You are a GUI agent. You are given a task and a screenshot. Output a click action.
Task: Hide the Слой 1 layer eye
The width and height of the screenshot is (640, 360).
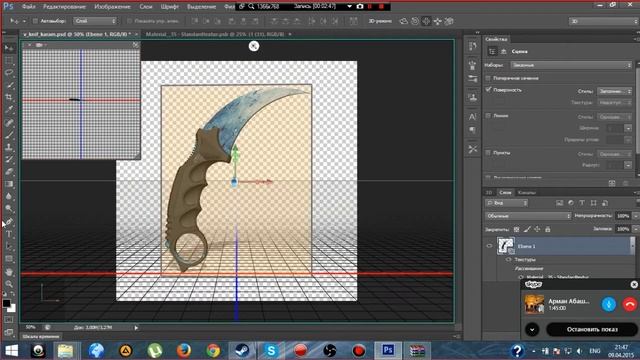[489, 246]
